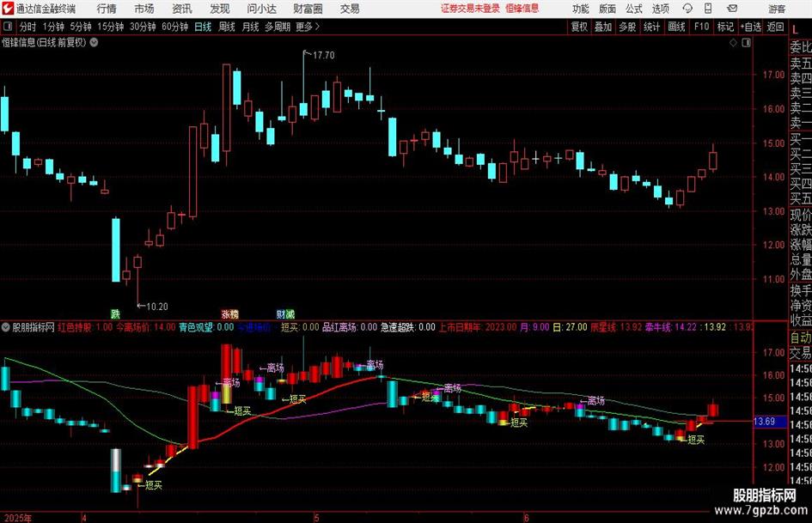
Task: Click the 叠加 overlay button
Action: [603, 27]
